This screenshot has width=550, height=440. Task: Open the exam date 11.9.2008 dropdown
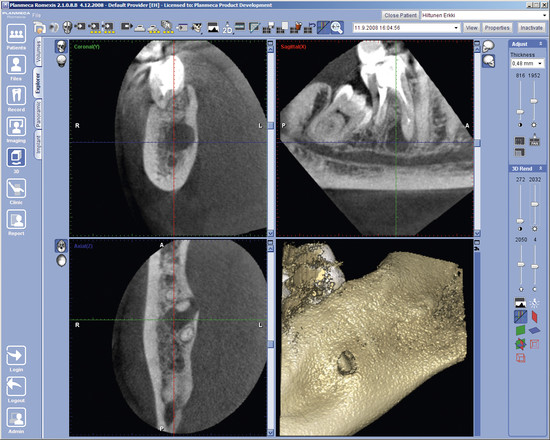click(407, 28)
